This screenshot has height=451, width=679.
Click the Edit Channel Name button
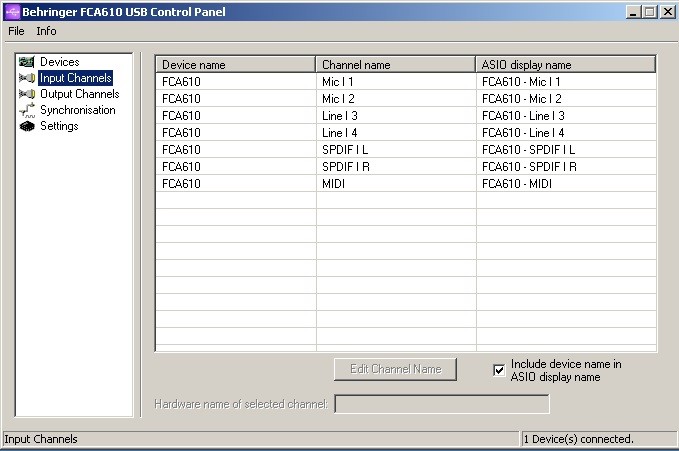tap(395, 369)
